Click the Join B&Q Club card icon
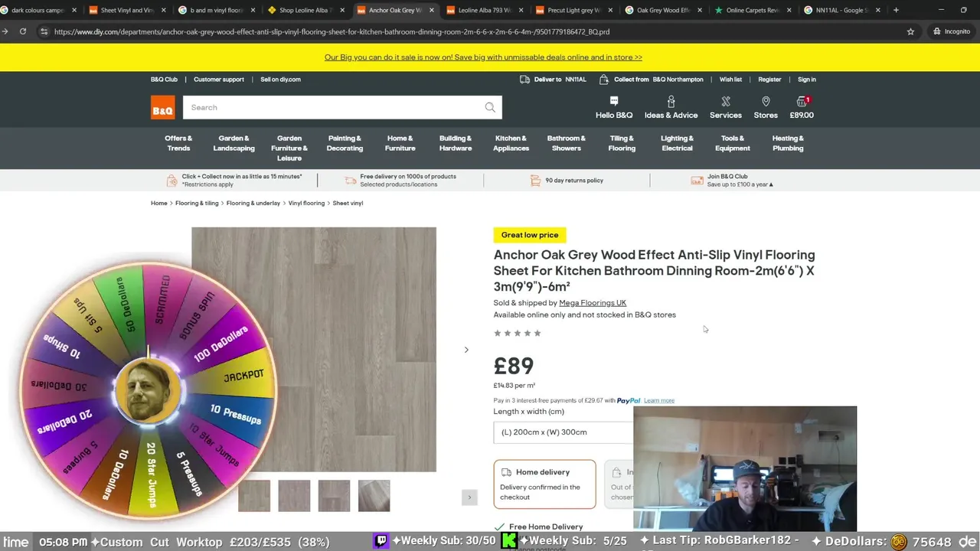This screenshot has height=551, width=980. [697, 181]
